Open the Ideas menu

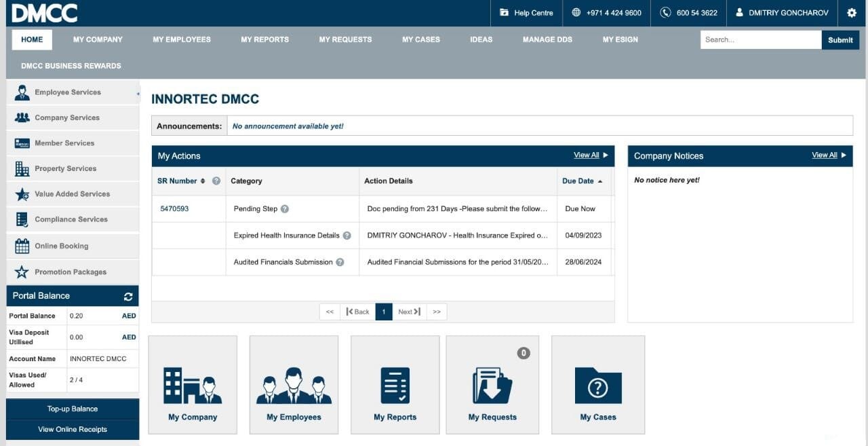pos(481,39)
